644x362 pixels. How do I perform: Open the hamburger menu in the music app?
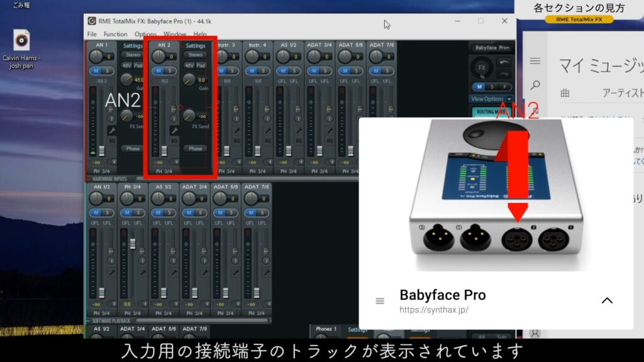pos(535,61)
